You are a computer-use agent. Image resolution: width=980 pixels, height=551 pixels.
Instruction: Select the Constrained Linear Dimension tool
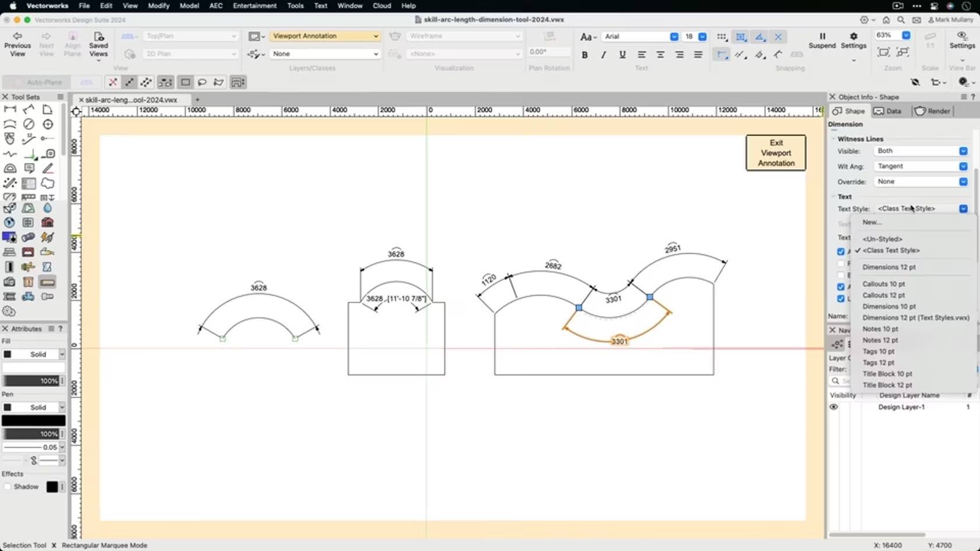coord(10,109)
